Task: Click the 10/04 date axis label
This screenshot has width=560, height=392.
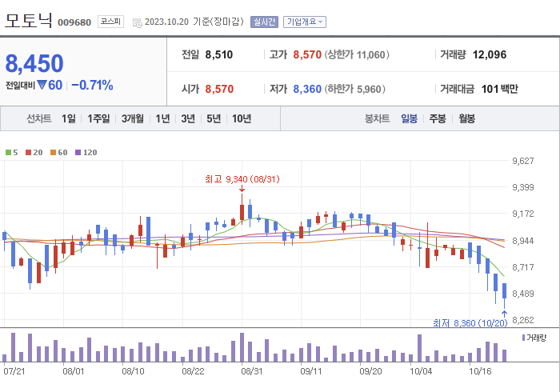Action: click(421, 371)
